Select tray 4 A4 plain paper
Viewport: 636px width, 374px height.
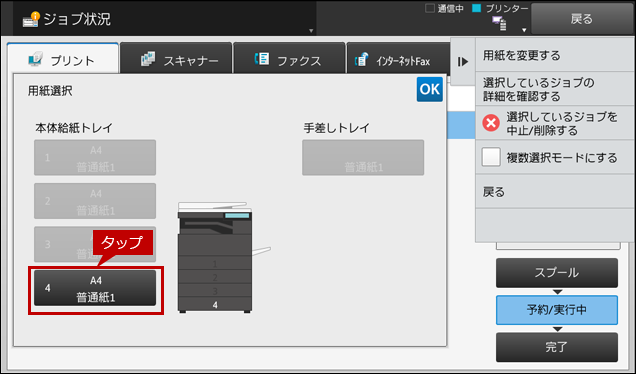[x=95, y=288]
